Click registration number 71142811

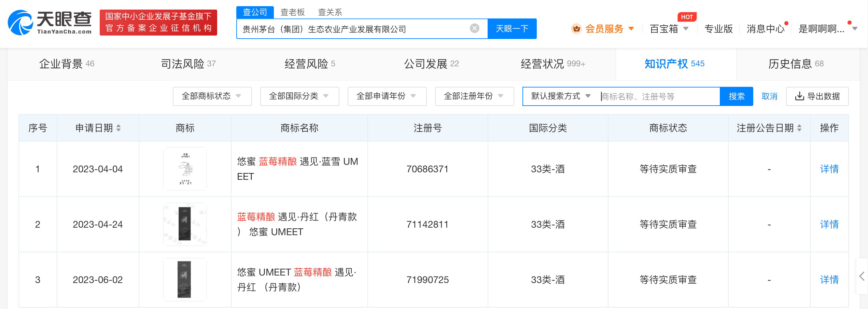point(428,224)
